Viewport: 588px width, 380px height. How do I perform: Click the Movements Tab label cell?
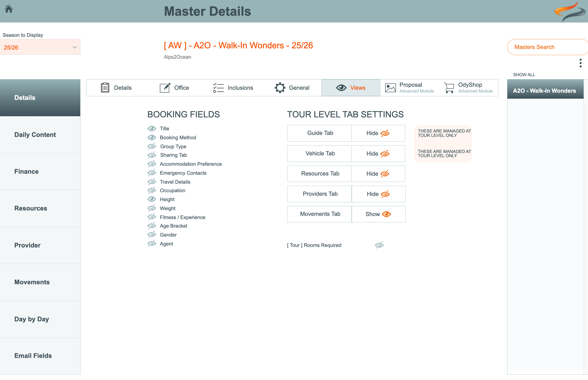pos(320,214)
